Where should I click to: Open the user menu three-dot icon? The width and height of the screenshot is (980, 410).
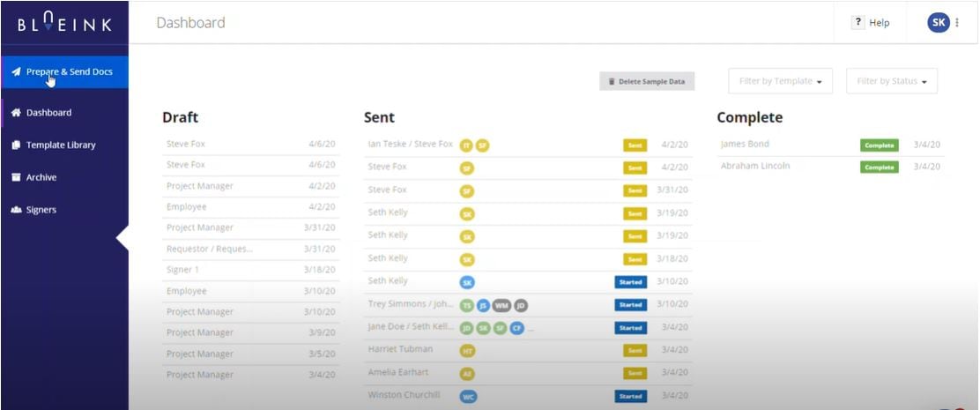coord(957,23)
